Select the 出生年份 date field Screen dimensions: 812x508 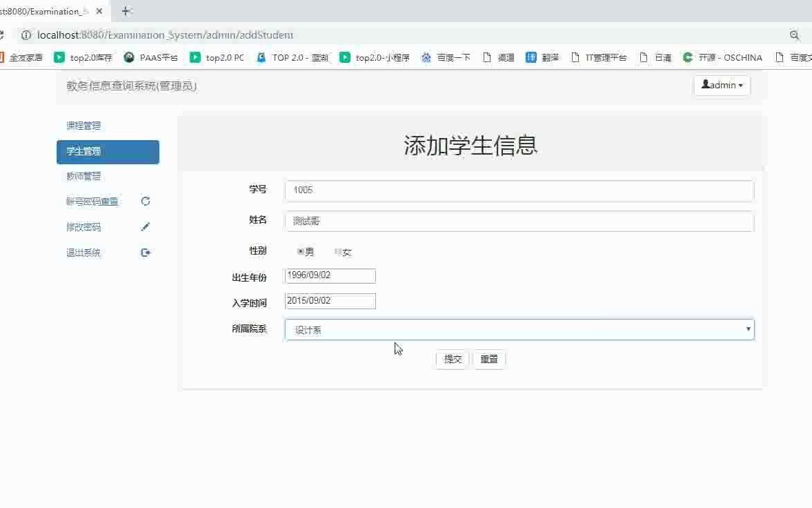tap(330, 275)
